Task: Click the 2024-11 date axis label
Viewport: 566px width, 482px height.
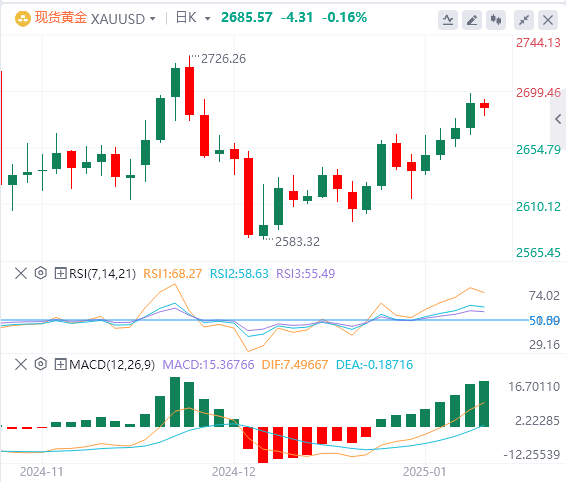Action: click(42, 472)
